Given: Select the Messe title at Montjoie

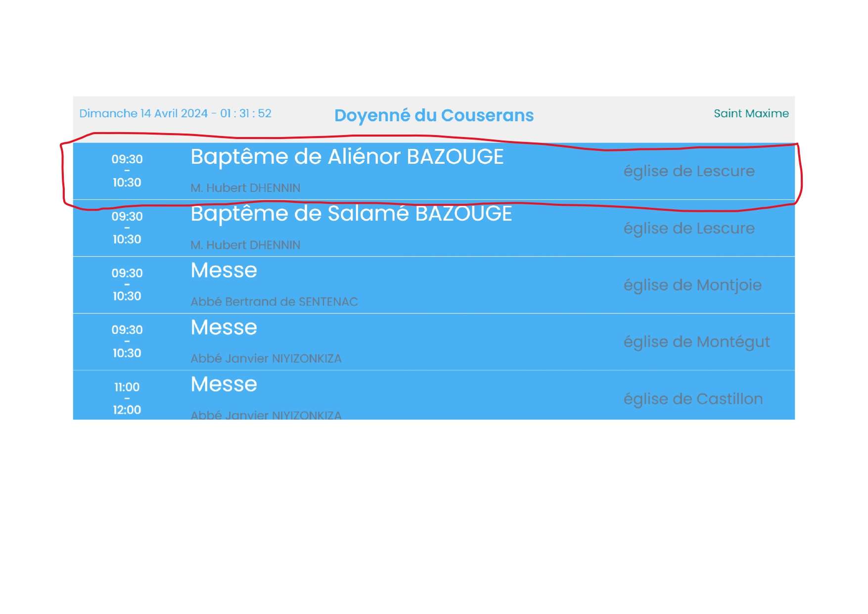Looking at the screenshot, I should click(x=224, y=271).
